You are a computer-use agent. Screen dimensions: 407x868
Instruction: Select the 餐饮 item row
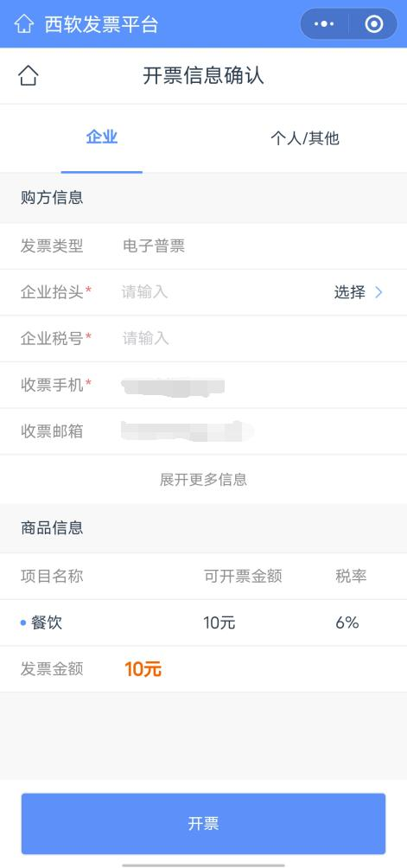(204, 622)
